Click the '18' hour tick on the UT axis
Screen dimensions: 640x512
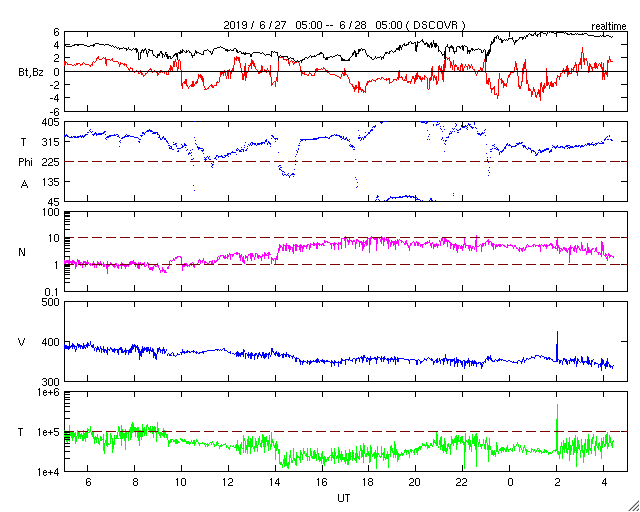[369, 482]
